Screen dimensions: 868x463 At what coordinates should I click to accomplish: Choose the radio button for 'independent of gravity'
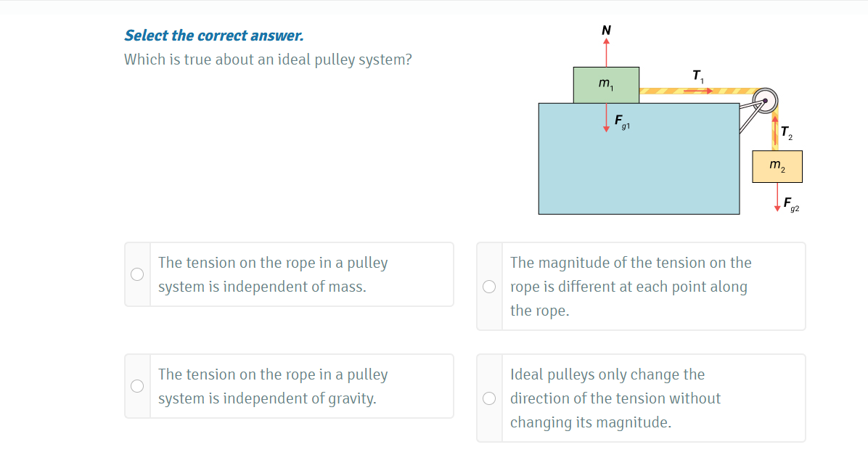point(137,386)
